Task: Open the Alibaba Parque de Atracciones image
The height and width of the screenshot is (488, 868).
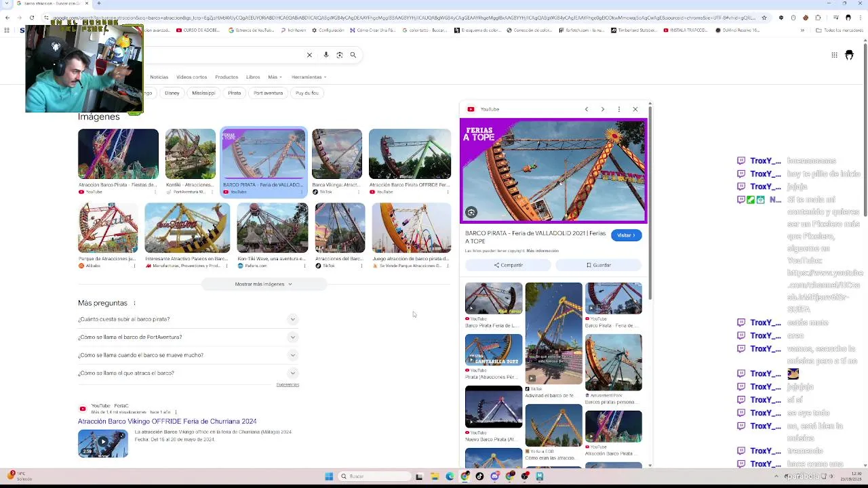Action: (108, 228)
